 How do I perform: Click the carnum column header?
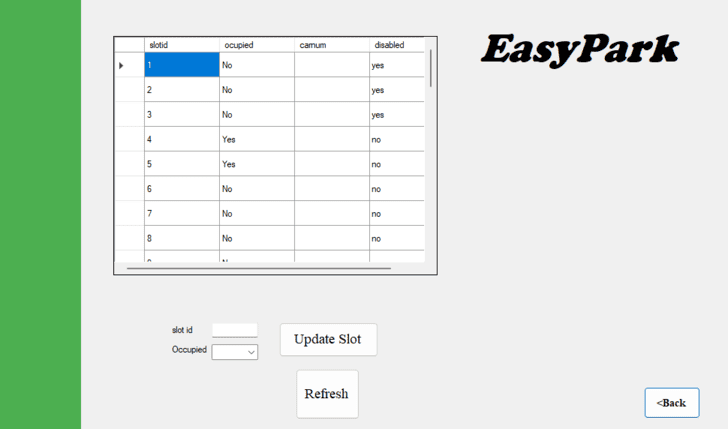pos(331,45)
